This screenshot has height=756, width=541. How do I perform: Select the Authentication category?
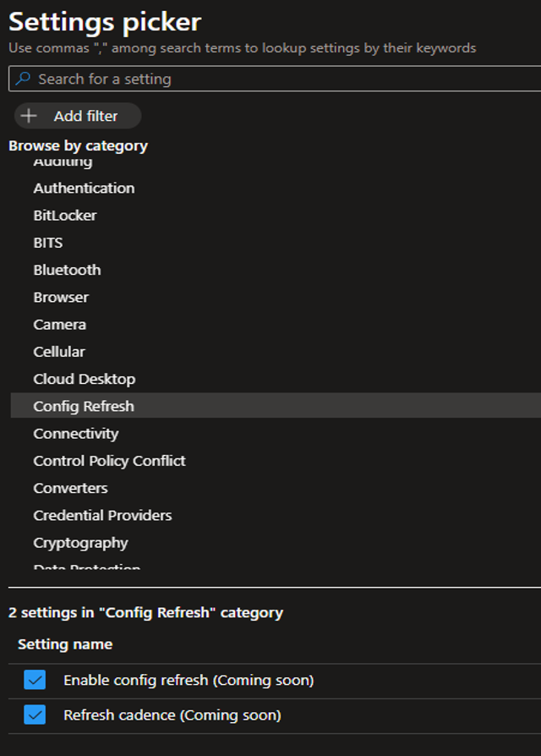click(84, 188)
